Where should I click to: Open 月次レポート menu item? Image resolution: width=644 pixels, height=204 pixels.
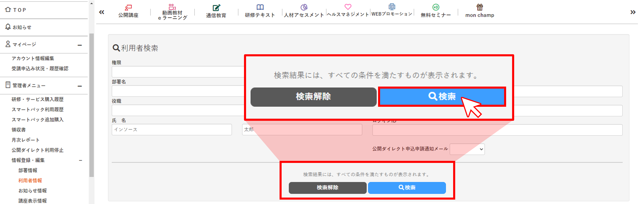point(25,140)
